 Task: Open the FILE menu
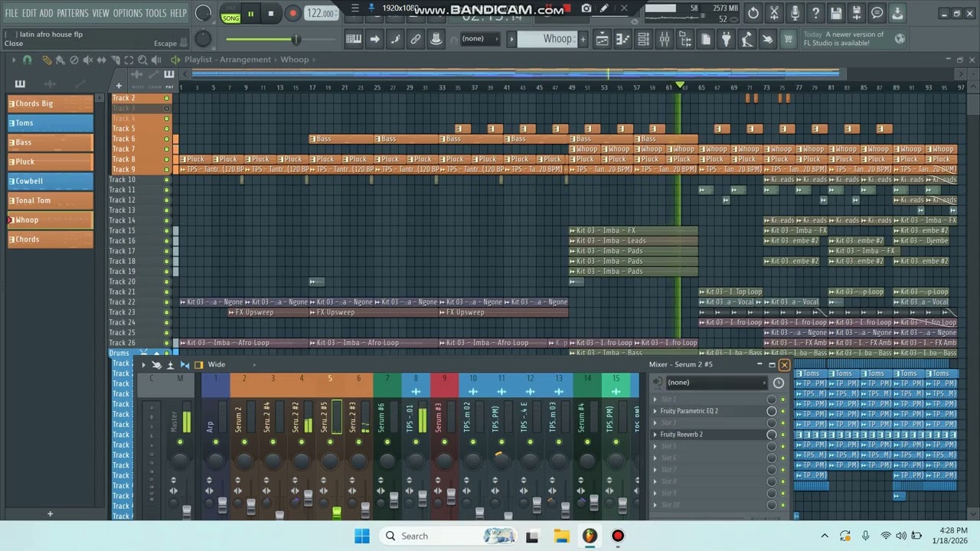[11, 13]
